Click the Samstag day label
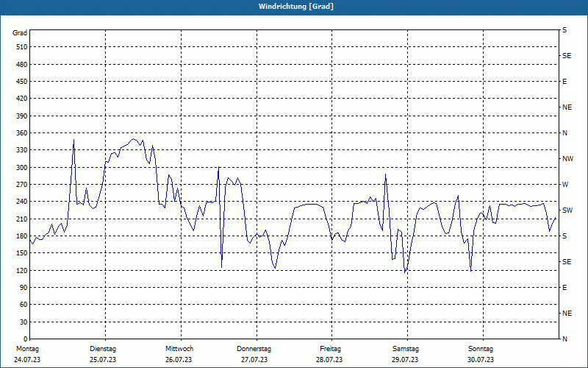This screenshot has width=588, height=368. point(406,349)
